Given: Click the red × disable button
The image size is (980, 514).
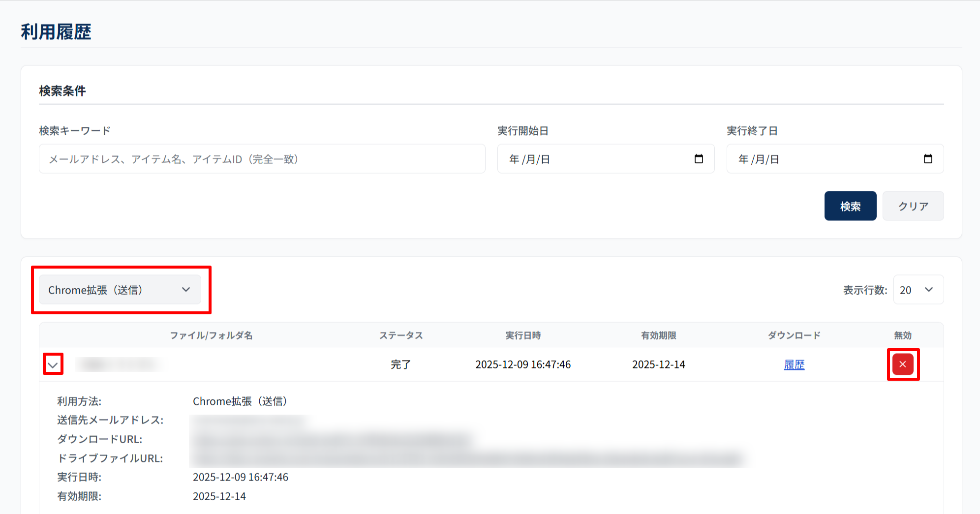Looking at the screenshot, I should pyautogui.click(x=902, y=364).
